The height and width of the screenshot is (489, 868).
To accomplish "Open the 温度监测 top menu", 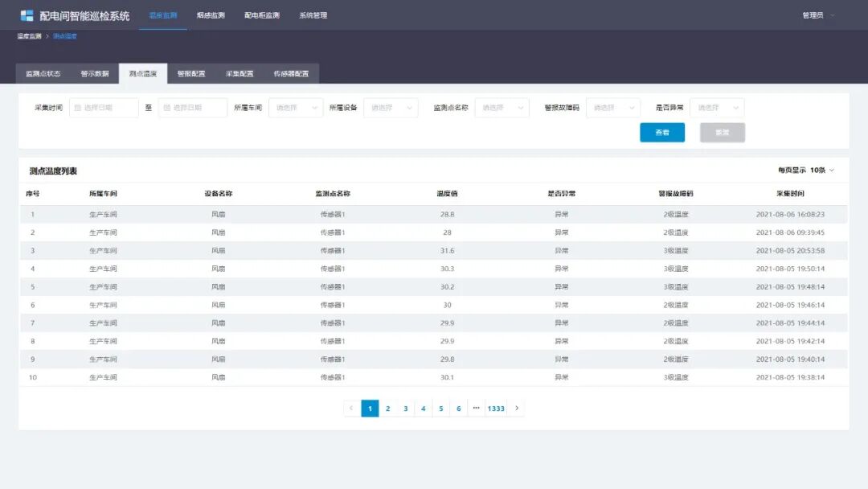I will (162, 15).
